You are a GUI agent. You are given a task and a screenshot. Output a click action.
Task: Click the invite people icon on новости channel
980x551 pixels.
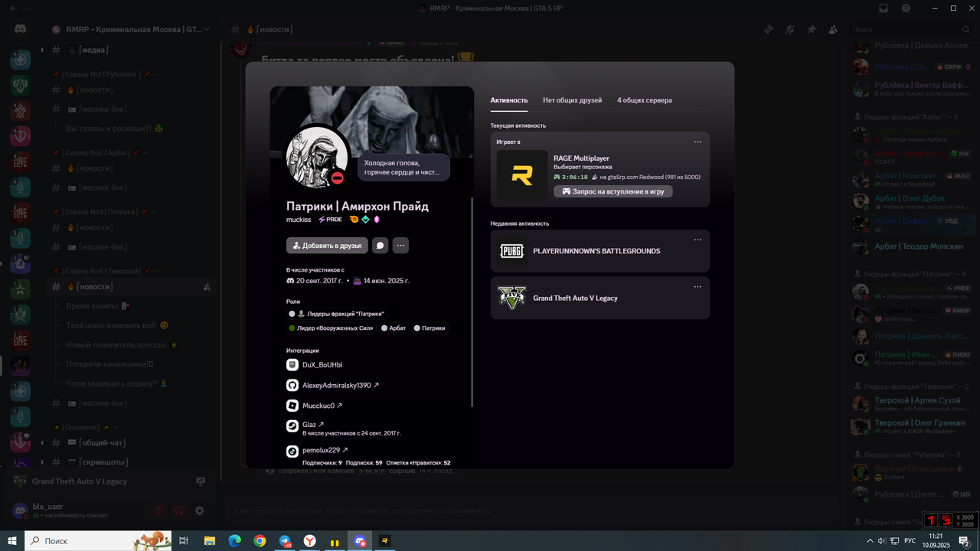click(x=207, y=287)
